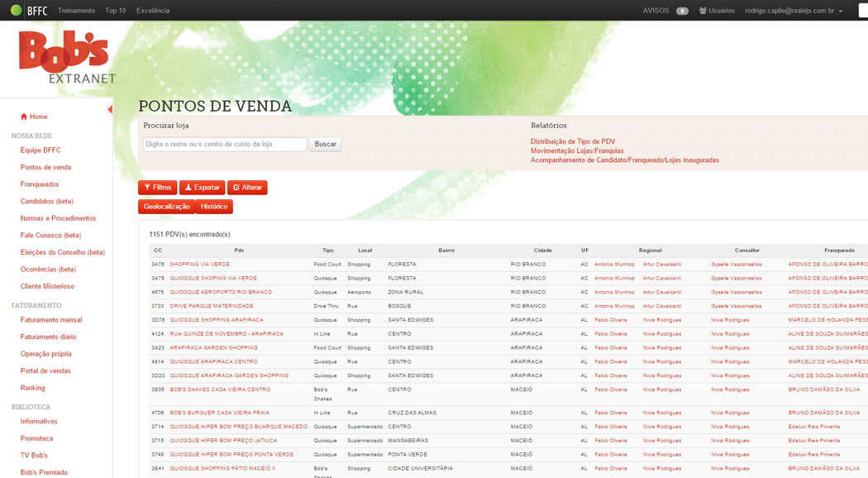Click the Cidade column header
Screen dimensions: 868x478
[542, 251]
